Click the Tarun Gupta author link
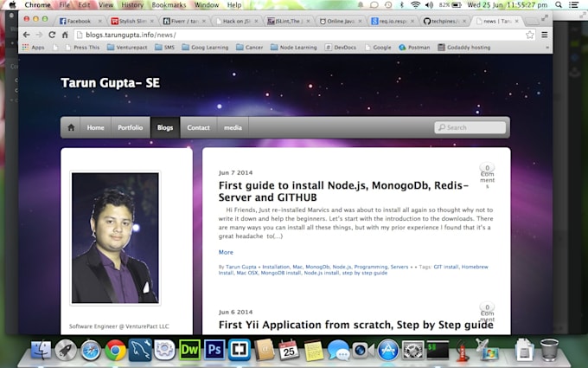The height and width of the screenshot is (368, 588). coord(240,267)
